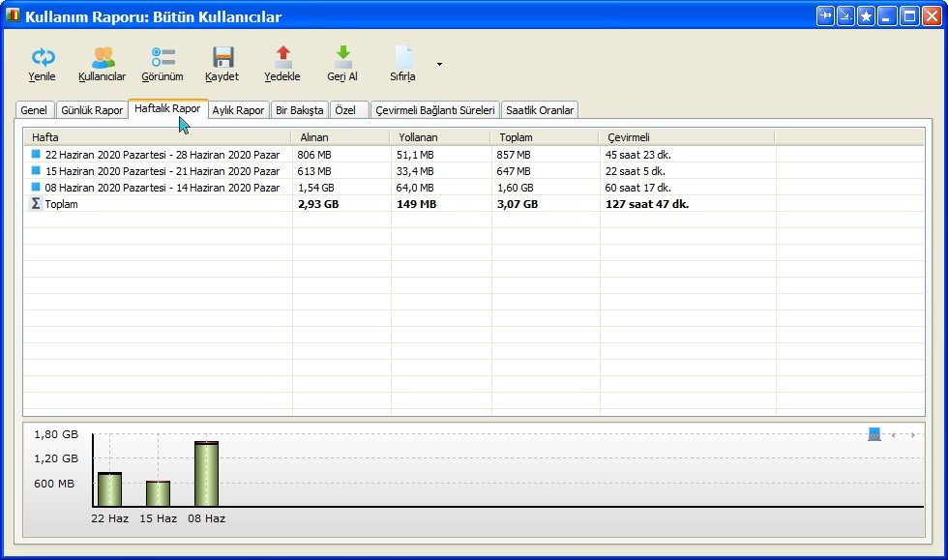Click the Geri Al restore icon
This screenshot has width=948, height=560.
point(342,57)
